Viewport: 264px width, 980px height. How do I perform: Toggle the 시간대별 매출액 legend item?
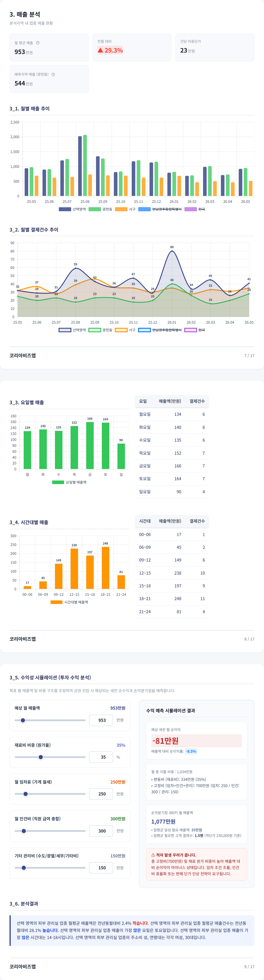69,602
